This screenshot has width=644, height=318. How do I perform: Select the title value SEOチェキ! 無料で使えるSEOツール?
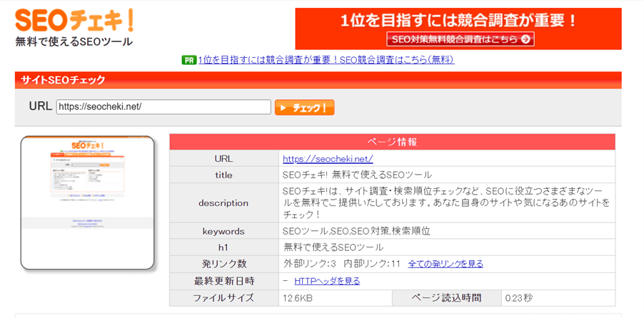[357, 175]
